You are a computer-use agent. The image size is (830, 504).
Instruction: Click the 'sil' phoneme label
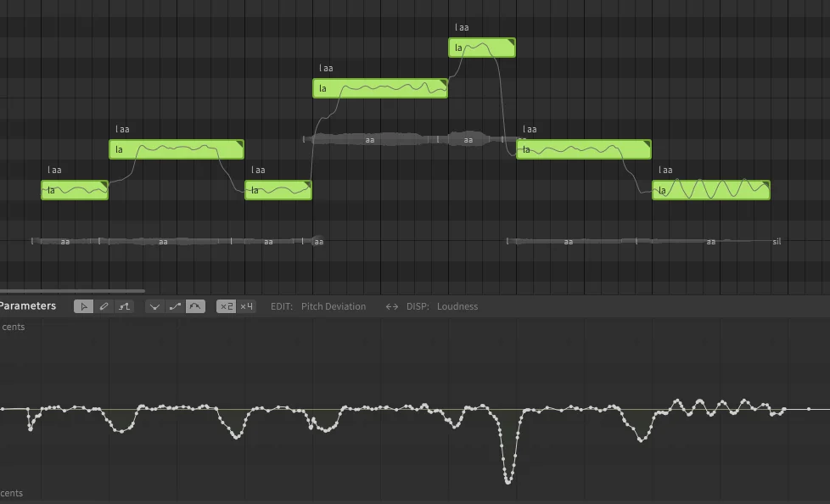click(x=777, y=242)
